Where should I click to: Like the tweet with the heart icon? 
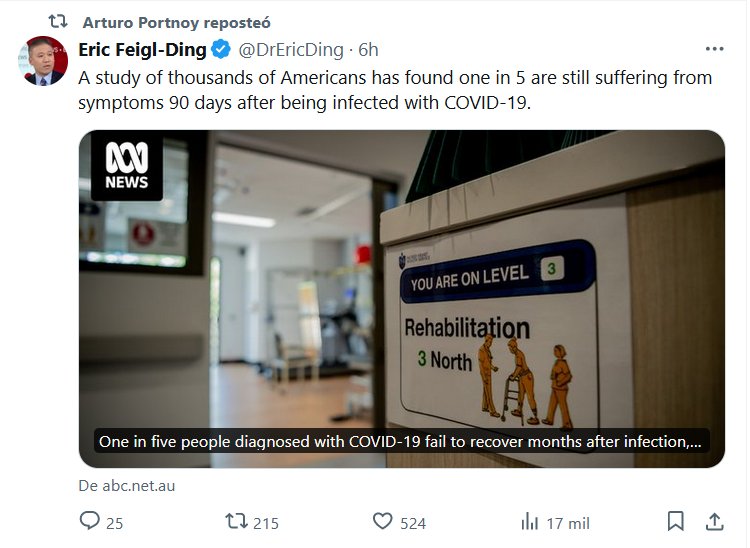point(383,522)
